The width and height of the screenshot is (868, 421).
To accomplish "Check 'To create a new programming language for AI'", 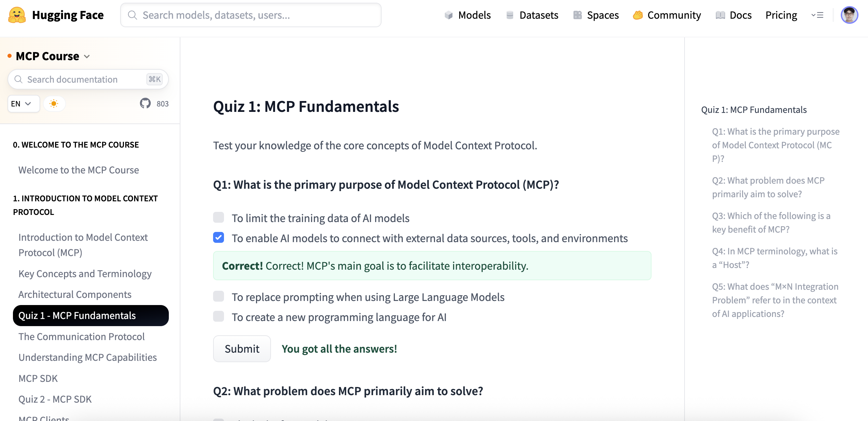I will click(x=218, y=317).
